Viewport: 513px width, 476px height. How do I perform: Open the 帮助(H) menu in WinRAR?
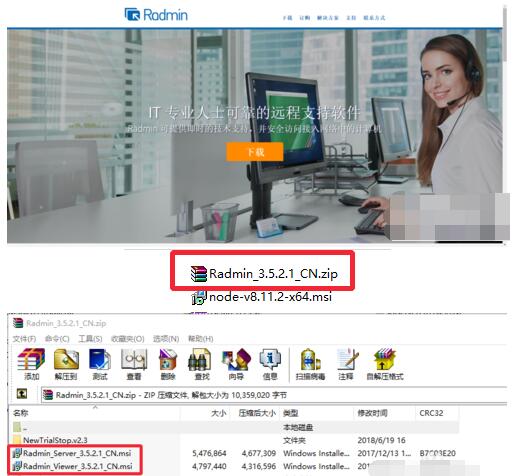click(200, 339)
